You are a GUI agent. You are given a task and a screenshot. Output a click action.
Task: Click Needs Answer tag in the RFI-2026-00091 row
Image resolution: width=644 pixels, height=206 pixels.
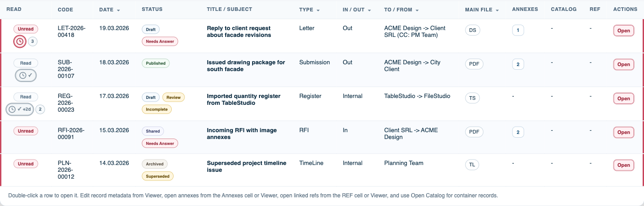(x=160, y=143)
